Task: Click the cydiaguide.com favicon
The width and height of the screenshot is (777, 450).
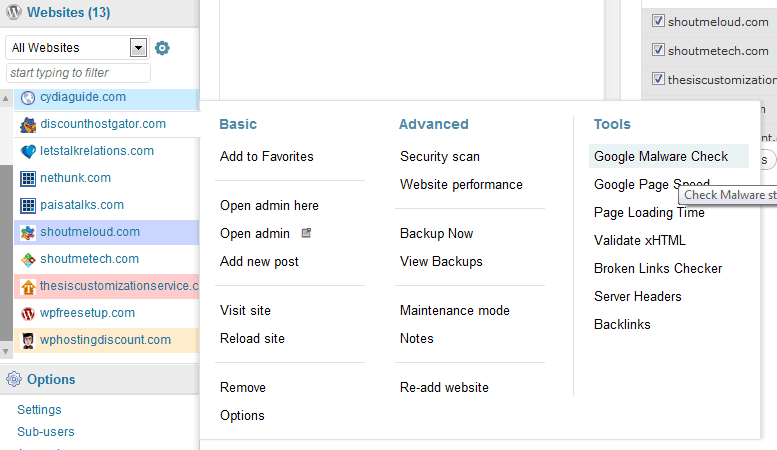Action: [x=28, y=98]
